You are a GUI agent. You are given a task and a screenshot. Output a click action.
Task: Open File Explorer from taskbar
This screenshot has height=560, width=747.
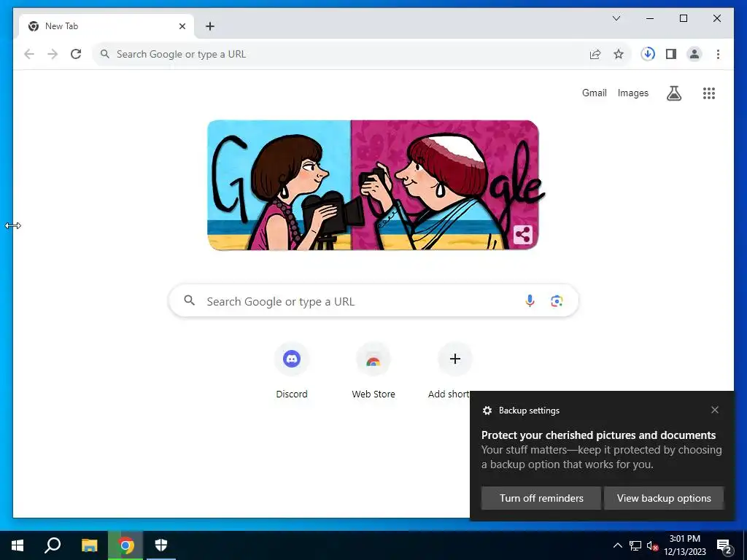pos(89,545)
